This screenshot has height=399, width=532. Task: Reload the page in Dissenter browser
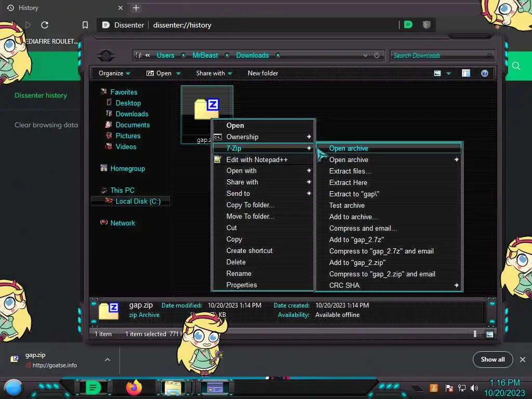tap(45, 25)
